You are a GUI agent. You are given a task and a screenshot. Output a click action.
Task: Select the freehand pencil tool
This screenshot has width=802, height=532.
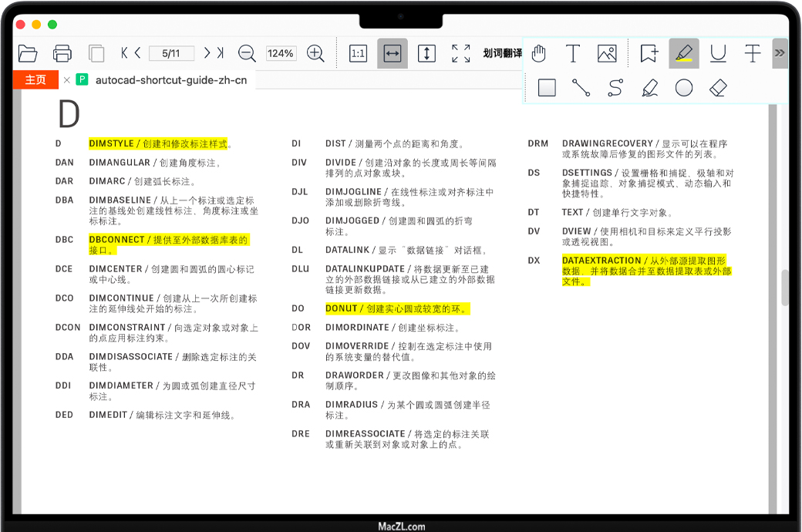(649, 88)
